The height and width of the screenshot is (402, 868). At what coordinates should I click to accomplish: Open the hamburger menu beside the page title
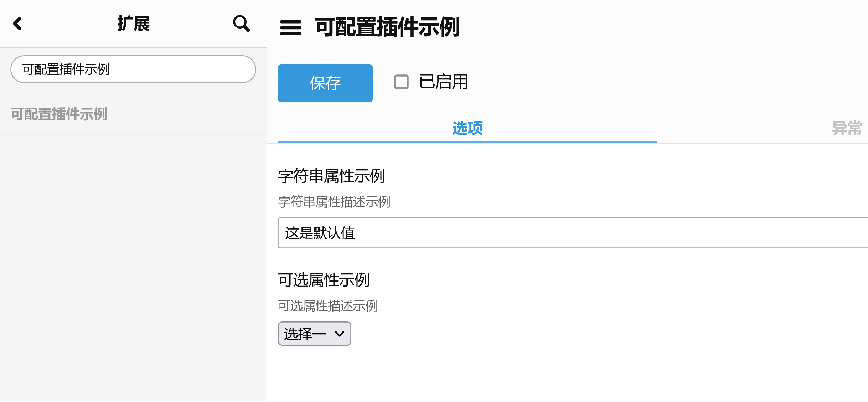pyautogui.click(x=290, y=28)
